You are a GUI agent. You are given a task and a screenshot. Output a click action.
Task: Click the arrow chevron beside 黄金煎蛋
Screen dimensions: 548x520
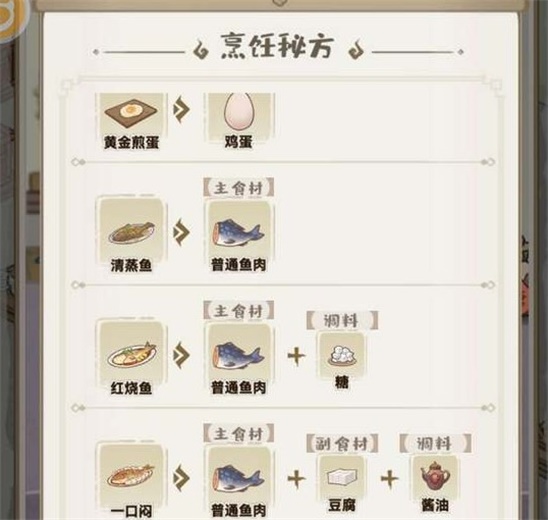coord(181,109)
